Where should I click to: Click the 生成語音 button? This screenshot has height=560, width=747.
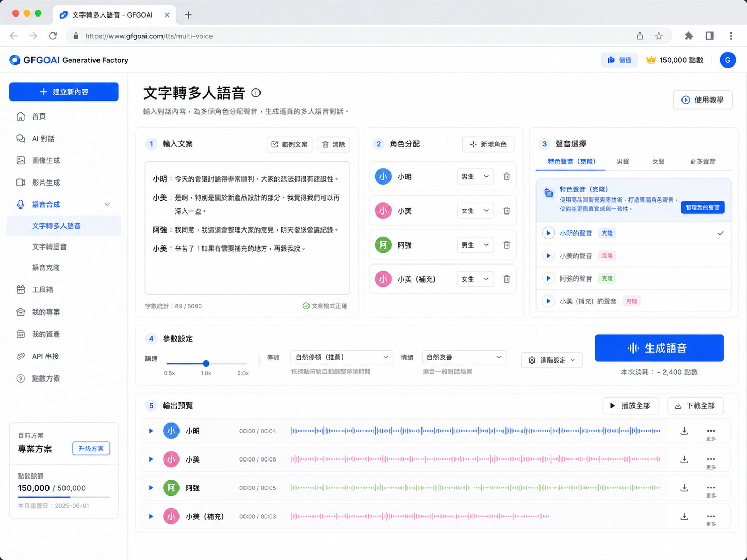(659, 348)
